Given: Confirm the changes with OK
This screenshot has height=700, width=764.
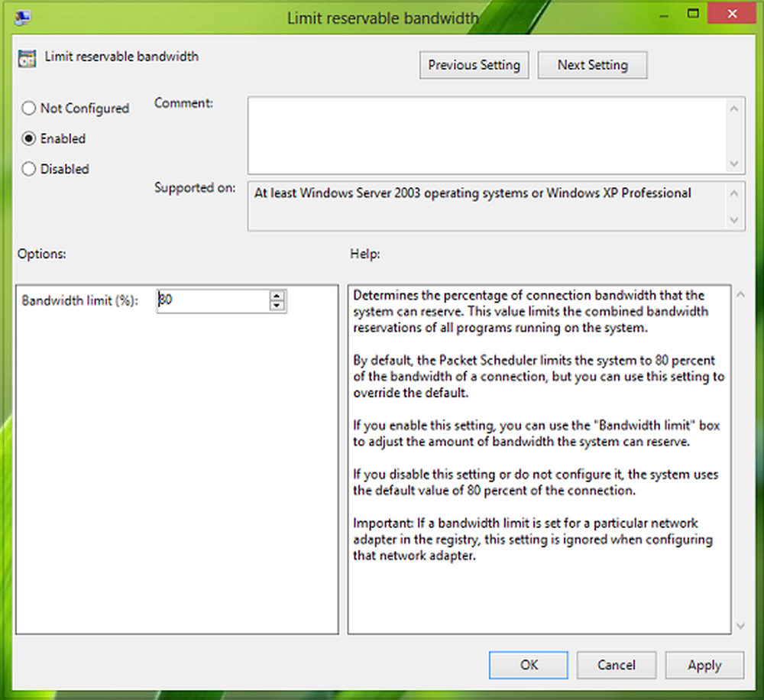Looking at the screenshot, I should (529, 666).
